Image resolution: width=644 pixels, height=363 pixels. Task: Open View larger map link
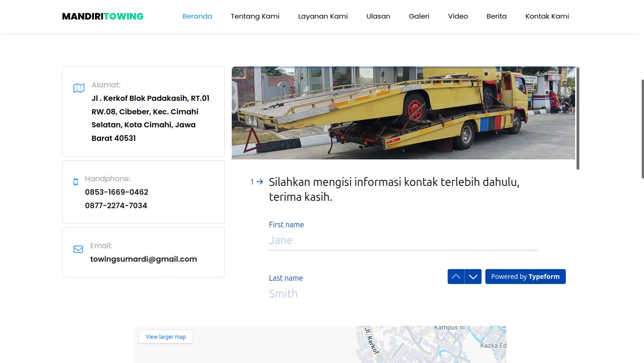pos(166,337)
